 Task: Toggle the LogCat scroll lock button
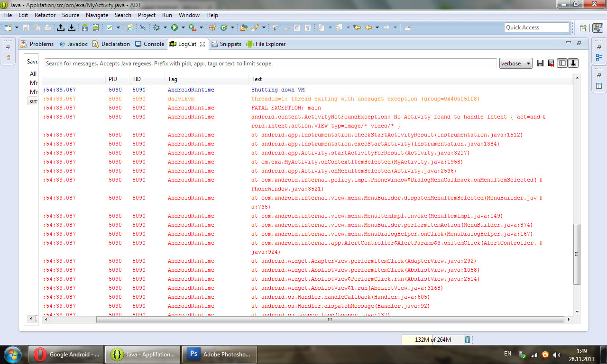(x=573, y=63)
